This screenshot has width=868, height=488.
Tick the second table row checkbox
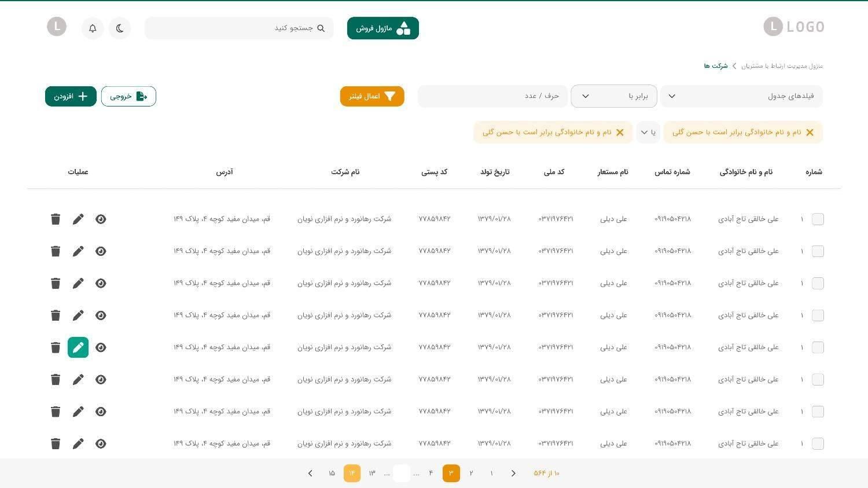[818, 251]
